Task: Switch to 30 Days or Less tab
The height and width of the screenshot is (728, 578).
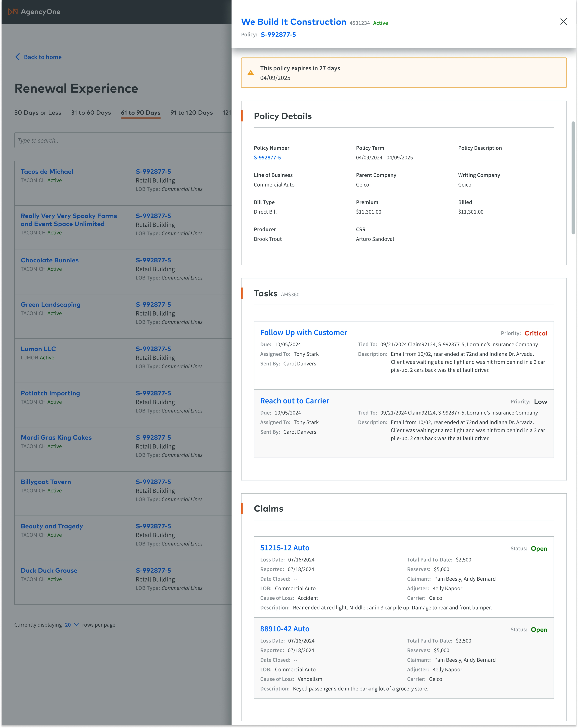Action: point(38,113)
